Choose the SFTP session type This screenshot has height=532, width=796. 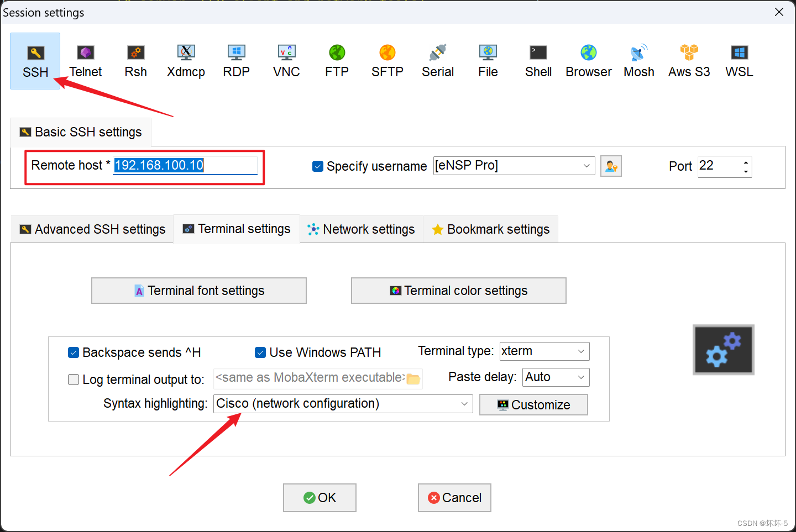click(387, 60)
